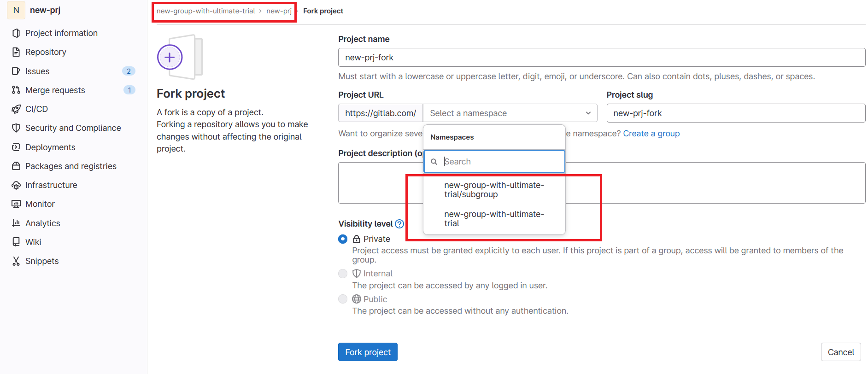
Task: Choose the new-group-with-ultimate-trial namespace option
Action: pyautogui.click(x=494, y=219)
